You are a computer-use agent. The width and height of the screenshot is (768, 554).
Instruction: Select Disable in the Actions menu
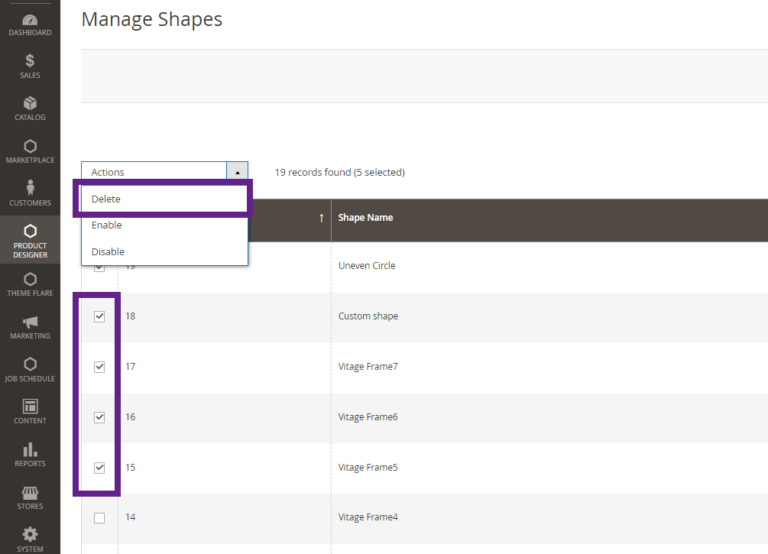click(x=108, y=252)
